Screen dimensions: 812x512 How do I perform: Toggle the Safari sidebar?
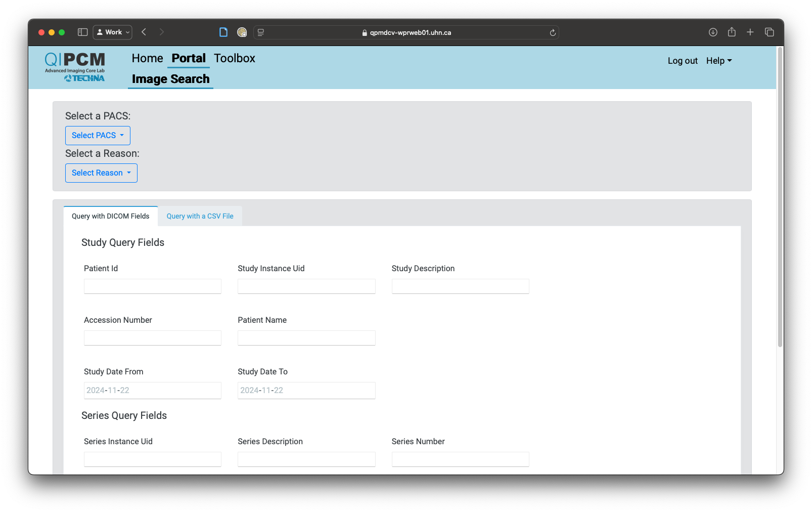coord(81,32)
